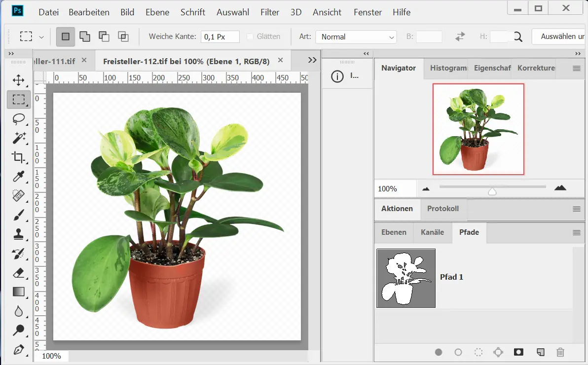Image resolution: width=588 pixels, height=365 pixels.
Task: Open the Art dropdown showing Normal
Action: 356,37
